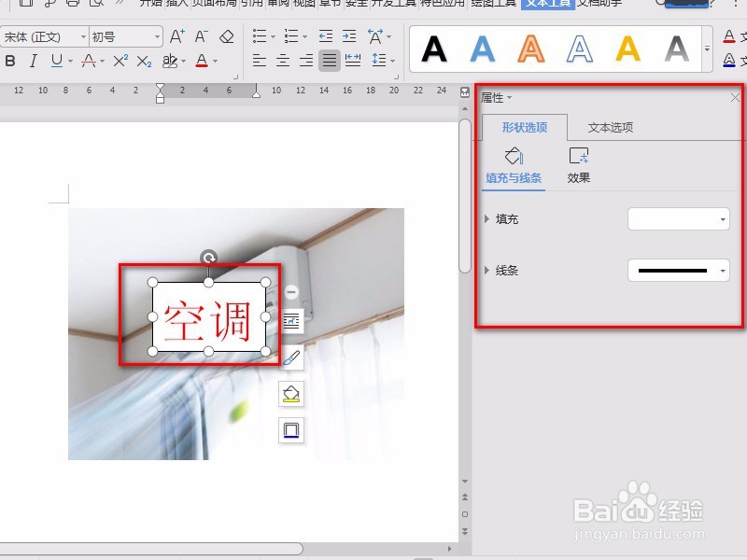Click the 效果 button in properties panel
This screenshot has height=560, width=747.
(579, 166)
